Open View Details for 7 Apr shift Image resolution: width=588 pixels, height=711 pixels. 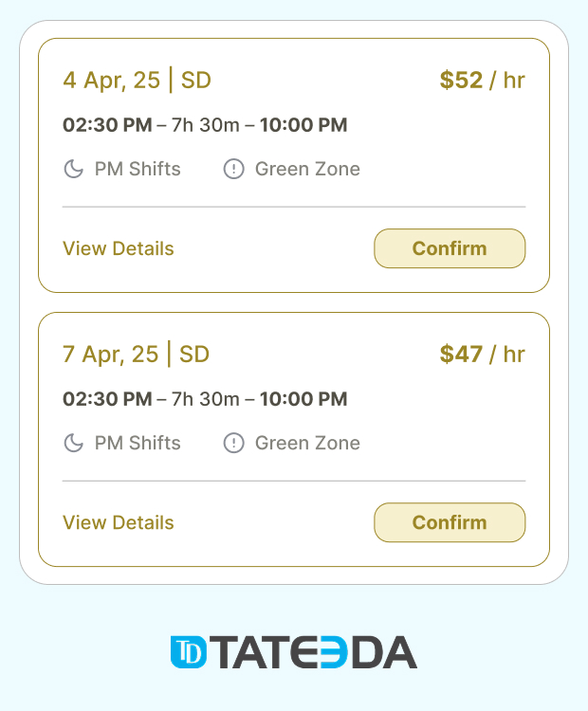119,522
